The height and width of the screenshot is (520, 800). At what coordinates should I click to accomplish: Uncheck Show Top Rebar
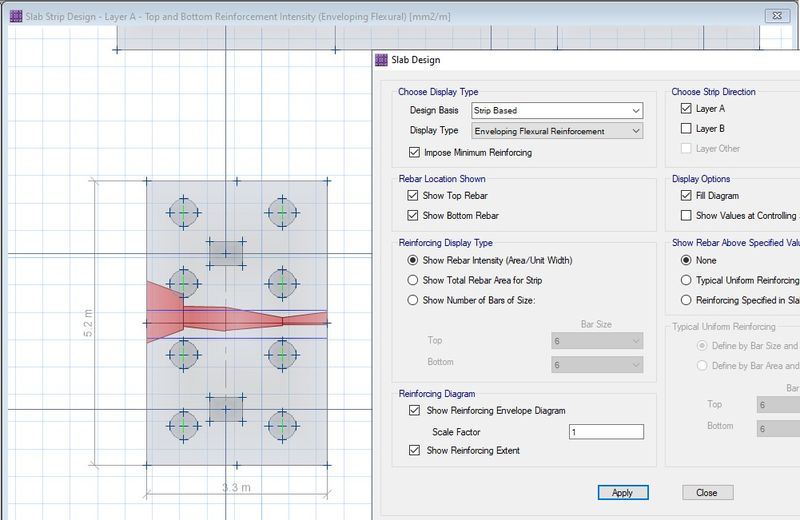[413, 195]
